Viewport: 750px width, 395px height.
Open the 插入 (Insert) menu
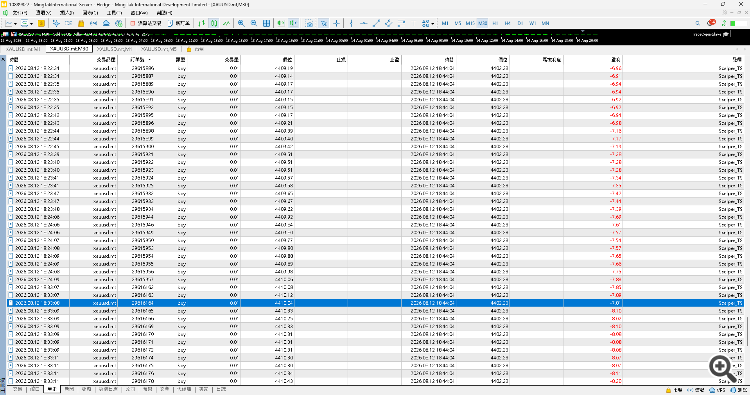66,13
